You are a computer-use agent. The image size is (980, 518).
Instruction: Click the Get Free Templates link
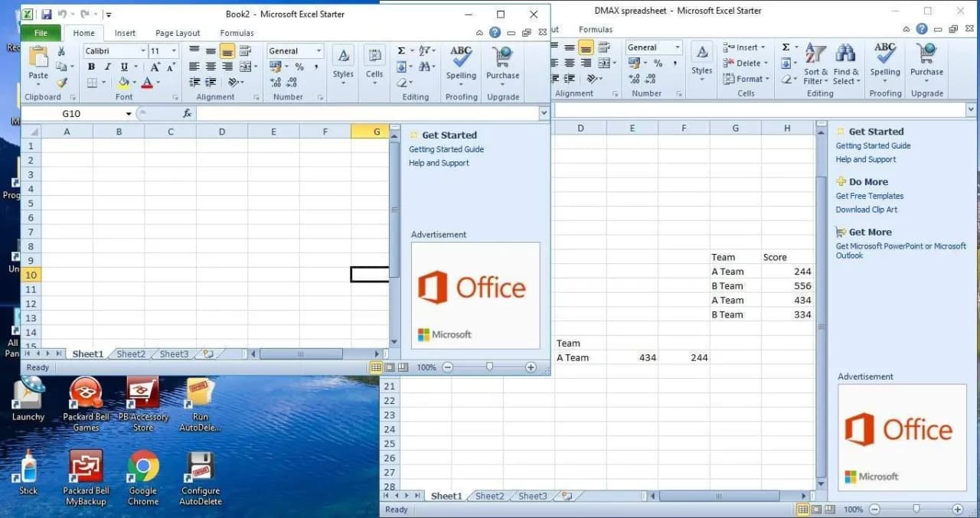(869, 196)
